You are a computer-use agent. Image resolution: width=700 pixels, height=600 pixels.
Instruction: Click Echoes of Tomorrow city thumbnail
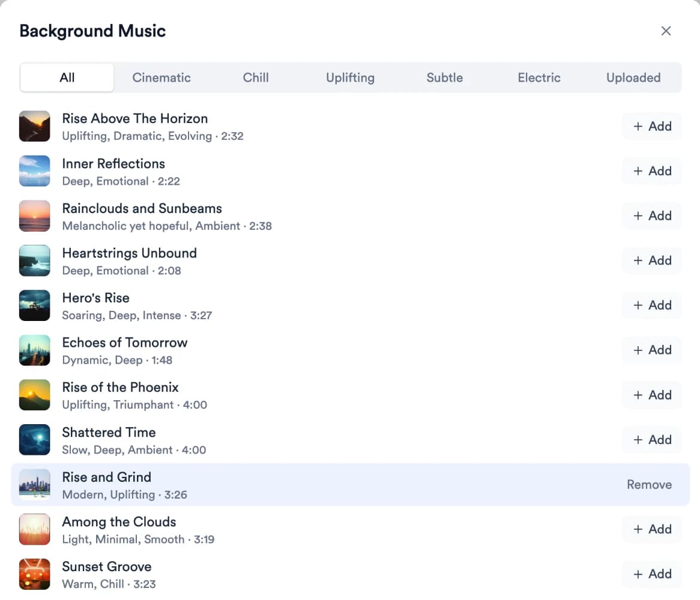(x=34, y=350)
